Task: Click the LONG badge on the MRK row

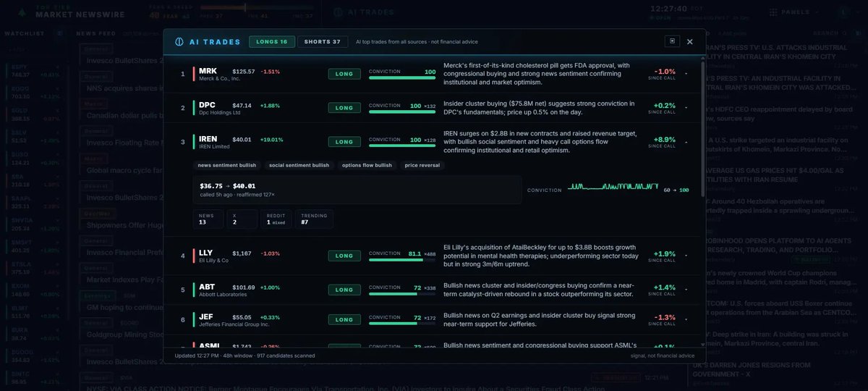Action: tap(344, 73)
